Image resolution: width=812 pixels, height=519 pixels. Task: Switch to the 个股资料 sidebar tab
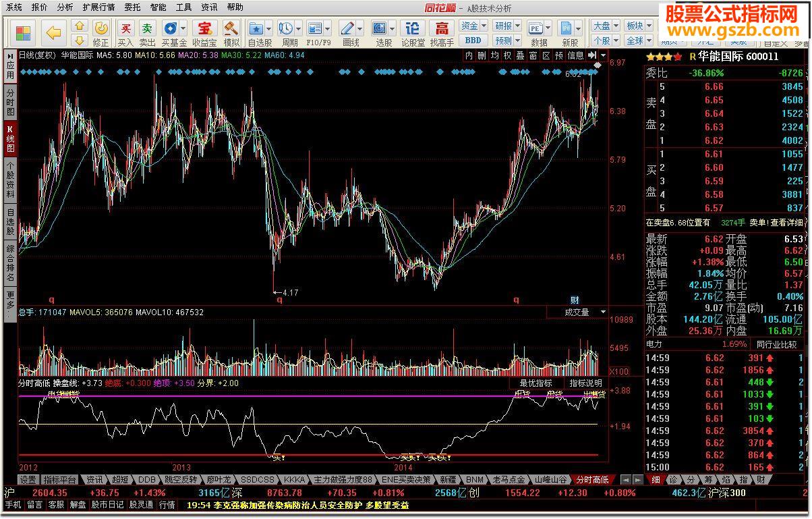(10, 180)
